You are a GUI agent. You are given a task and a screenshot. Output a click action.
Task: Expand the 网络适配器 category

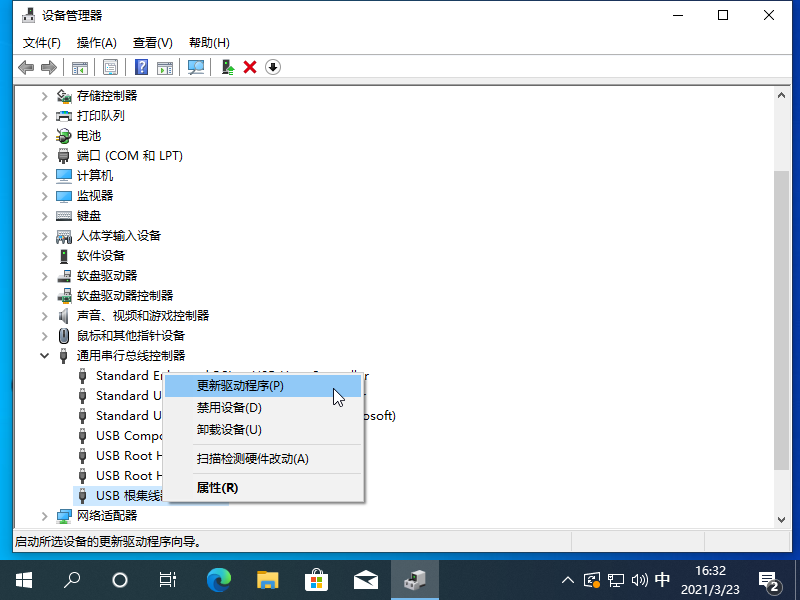(44, 516)
